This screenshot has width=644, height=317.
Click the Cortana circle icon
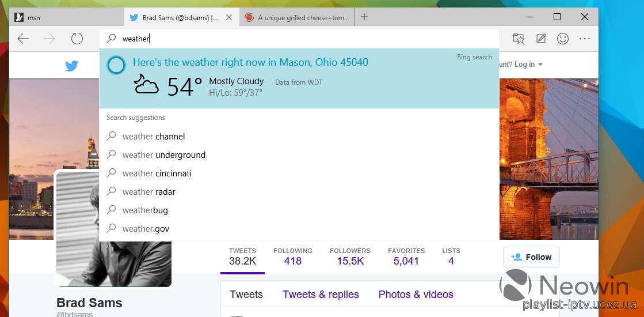(116, 65)
